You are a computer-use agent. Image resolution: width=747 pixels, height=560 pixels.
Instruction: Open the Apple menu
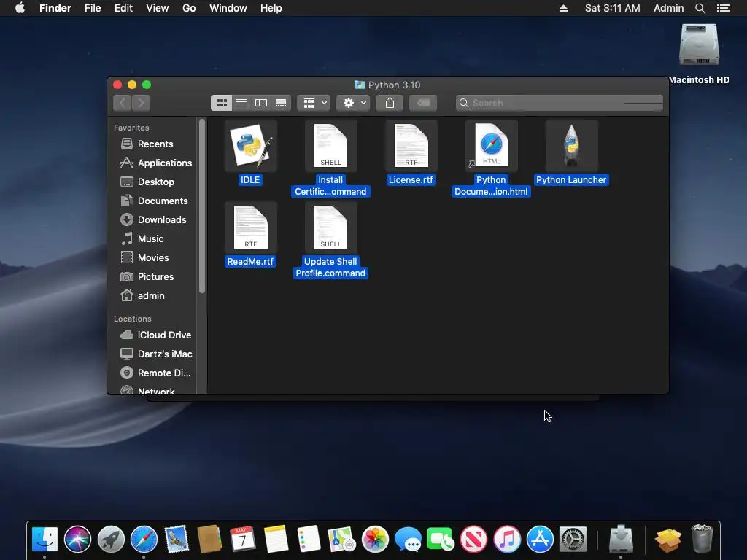20,8
